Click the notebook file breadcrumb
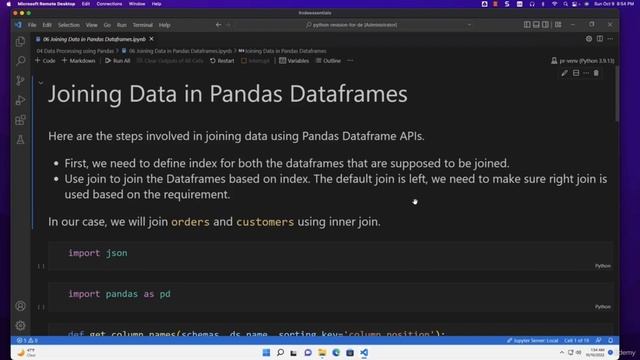Image resolution: width=640 pixels, height=360 pixels. pyautogui.click(x=176, y=51)
